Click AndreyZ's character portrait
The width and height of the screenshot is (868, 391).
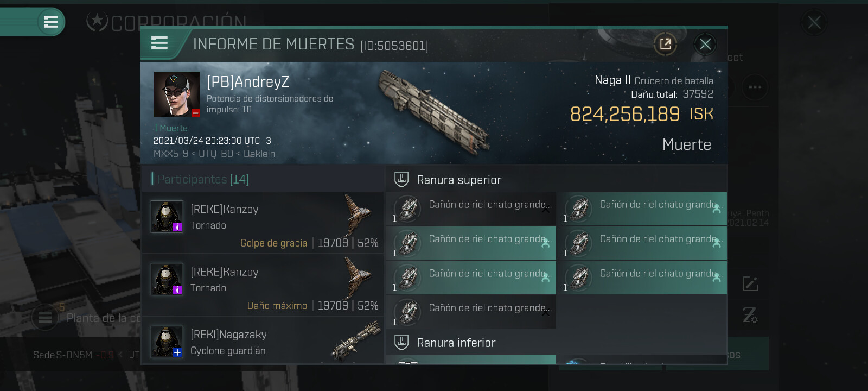click(177, 94)
